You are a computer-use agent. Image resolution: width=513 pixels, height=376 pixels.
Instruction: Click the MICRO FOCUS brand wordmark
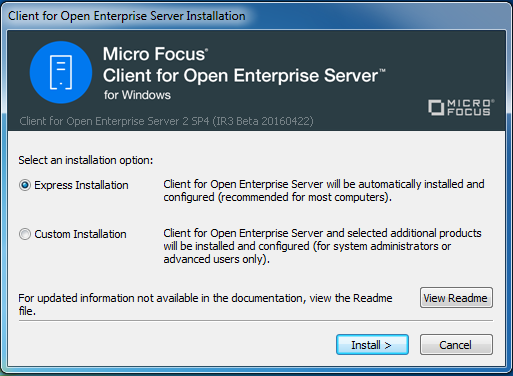471,108
